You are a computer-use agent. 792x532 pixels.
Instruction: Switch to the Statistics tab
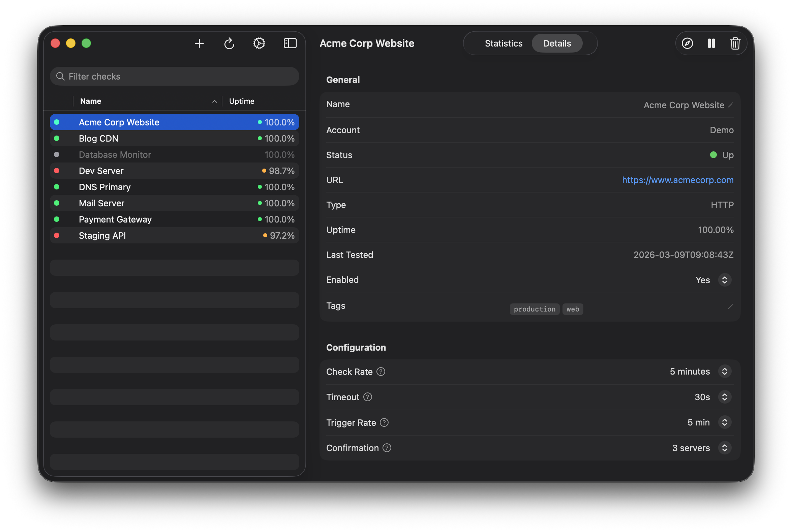504,43
